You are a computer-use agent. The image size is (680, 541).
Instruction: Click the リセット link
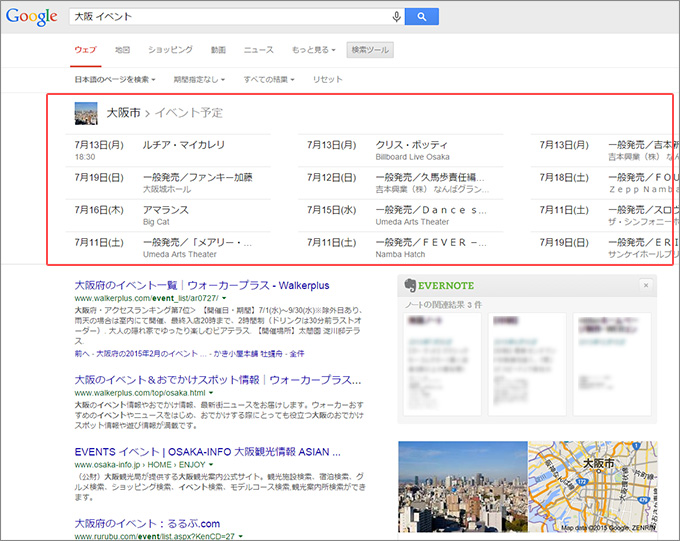pos(327,79)
